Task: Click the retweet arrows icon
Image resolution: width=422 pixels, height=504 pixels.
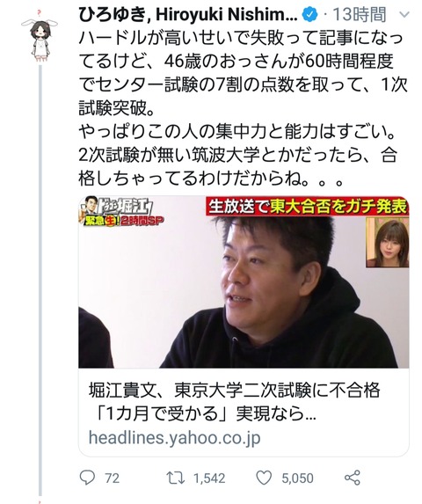Action: click(175, 478)
